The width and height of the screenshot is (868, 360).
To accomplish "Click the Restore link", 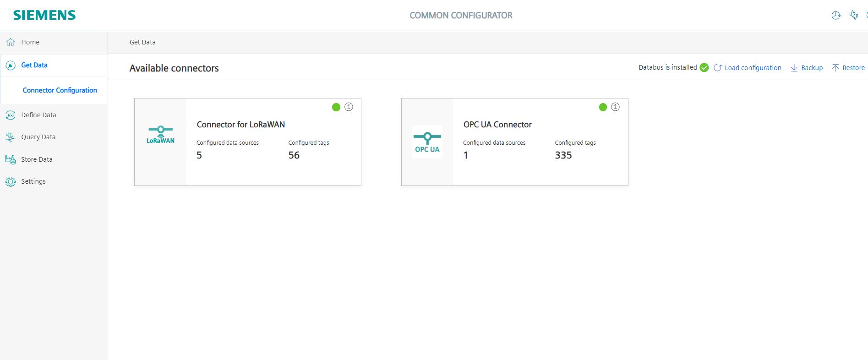I will pyautogui.click(x=853, y=68).
